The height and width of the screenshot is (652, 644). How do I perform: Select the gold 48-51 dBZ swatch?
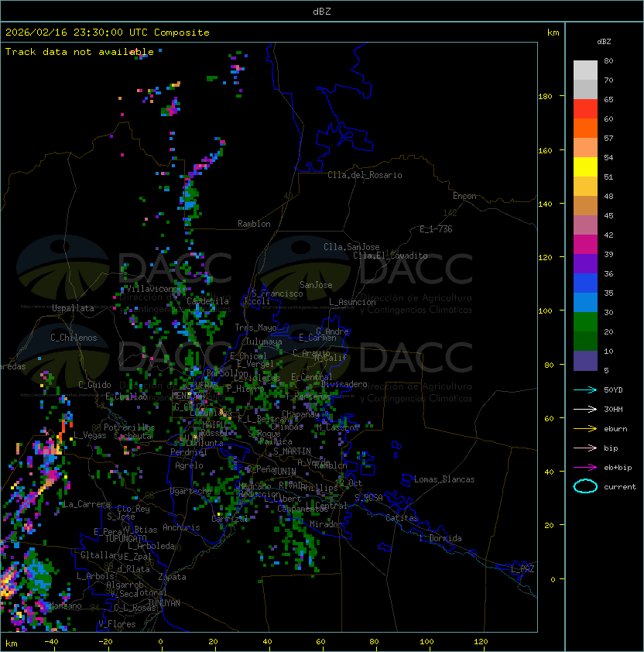pyautogui.click(x=585, y=187)
